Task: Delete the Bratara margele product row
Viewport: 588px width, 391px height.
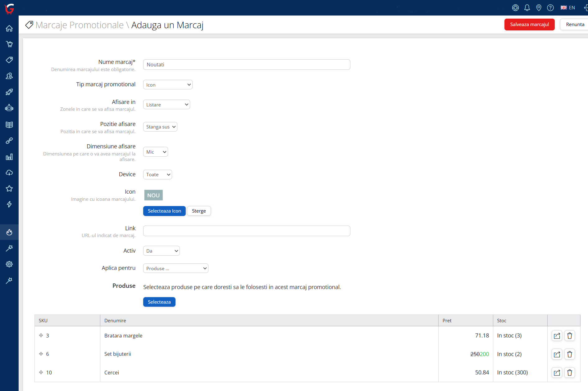Action: (569, 336)
